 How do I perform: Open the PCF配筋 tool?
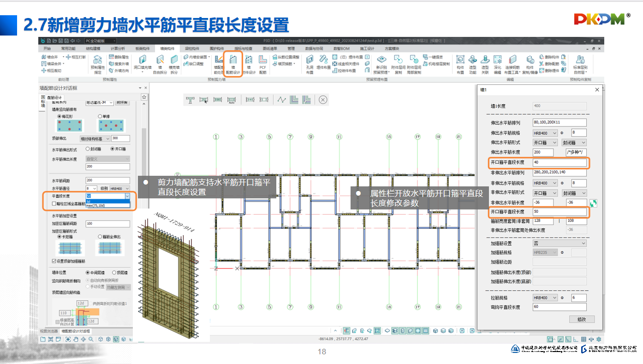262,63
